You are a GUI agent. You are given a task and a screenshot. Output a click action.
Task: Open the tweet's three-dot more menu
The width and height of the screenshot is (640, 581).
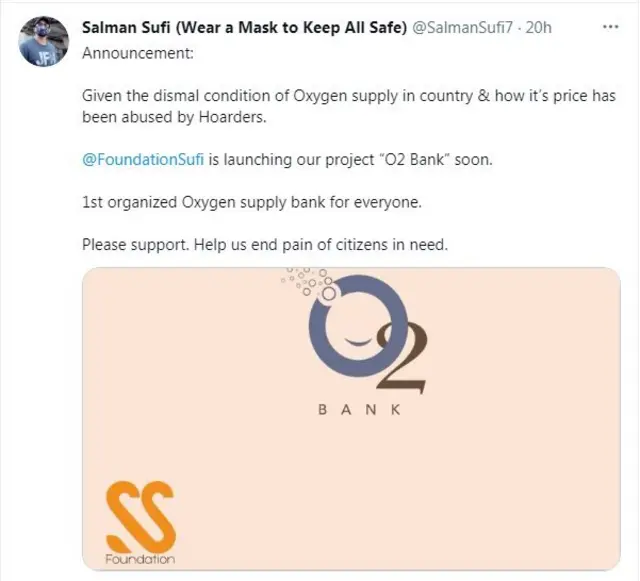(611, 27)
